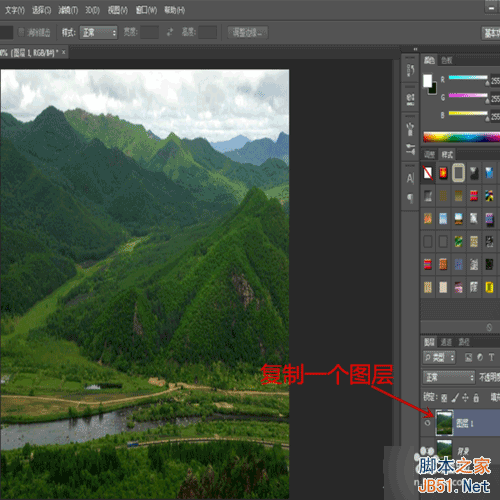Apply the no-style swatch with red slash
Screen dimensions: 500x500
click(x=428, y=173)
